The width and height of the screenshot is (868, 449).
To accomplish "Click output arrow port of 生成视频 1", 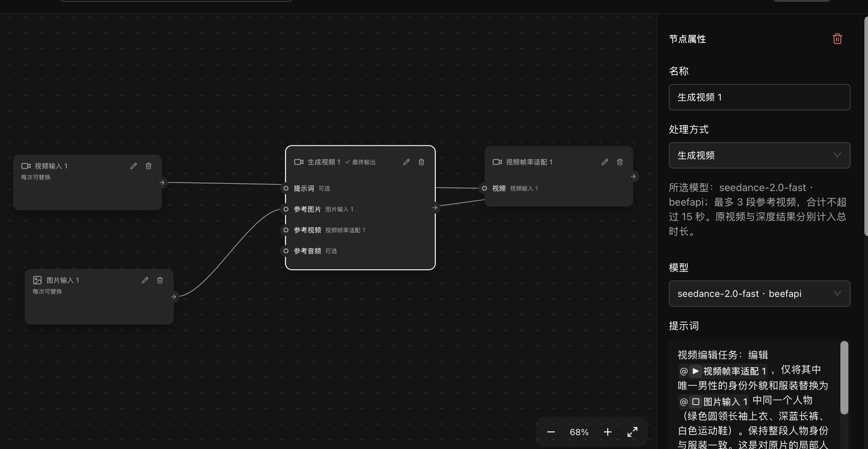I will [435, 207].
